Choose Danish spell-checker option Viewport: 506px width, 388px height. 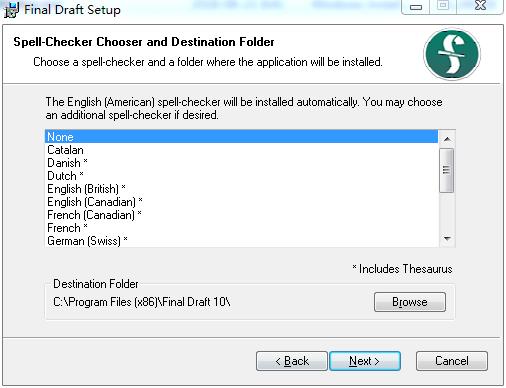(241, 163)
